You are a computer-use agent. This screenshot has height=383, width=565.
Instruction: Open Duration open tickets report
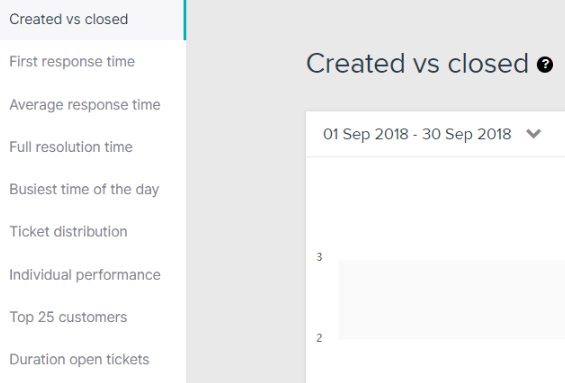click(x=79, y=360)
